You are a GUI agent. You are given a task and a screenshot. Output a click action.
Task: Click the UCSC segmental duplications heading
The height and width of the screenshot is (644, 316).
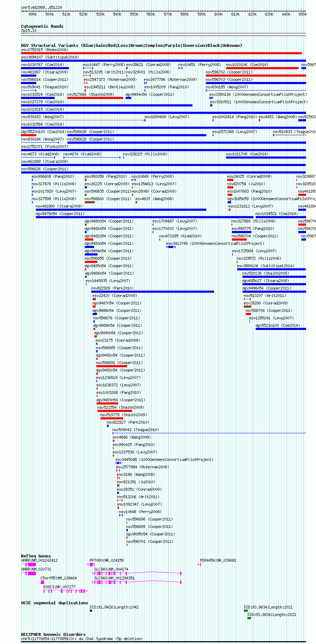click(x=54, y=603)
